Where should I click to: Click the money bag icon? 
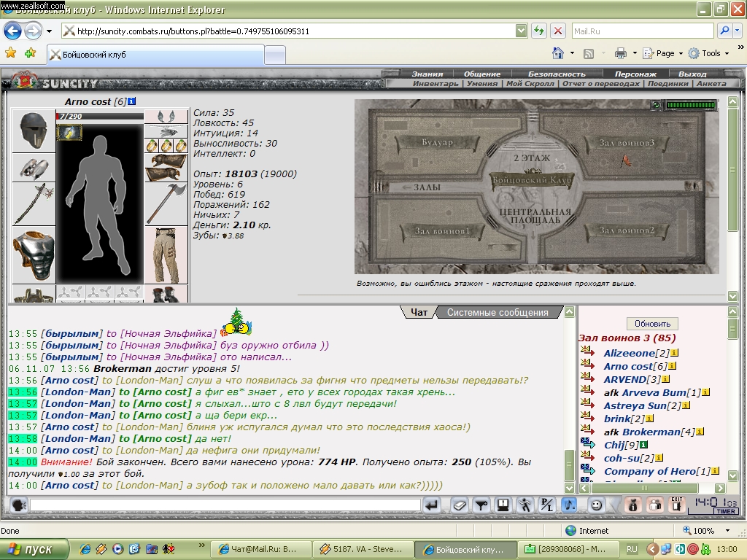pos(632,505)
